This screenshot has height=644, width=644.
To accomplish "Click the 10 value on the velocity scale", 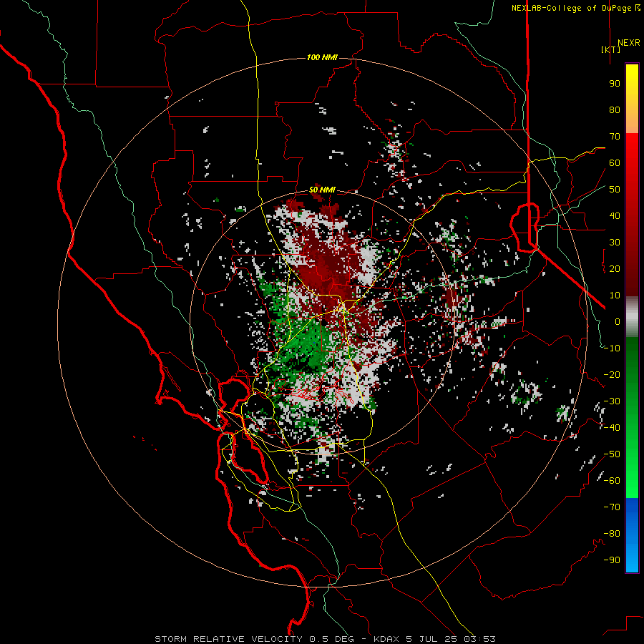I will (x=615, y=296).
